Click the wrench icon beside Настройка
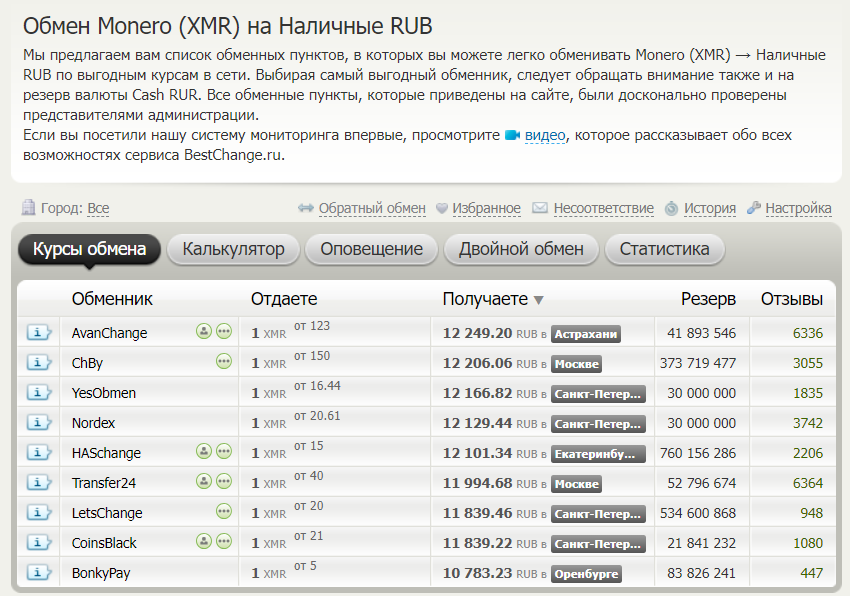850x596 pixels. [x=754, y=208]
